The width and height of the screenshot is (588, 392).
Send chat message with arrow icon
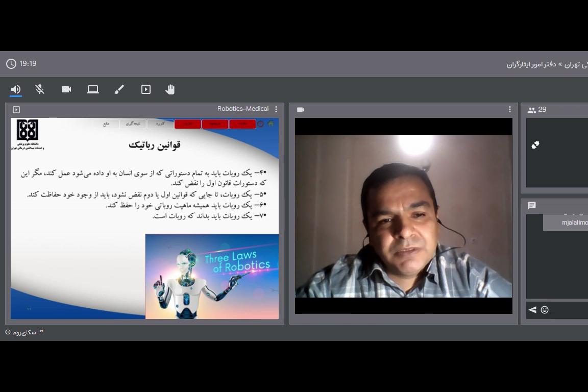(x=532, y=310)
